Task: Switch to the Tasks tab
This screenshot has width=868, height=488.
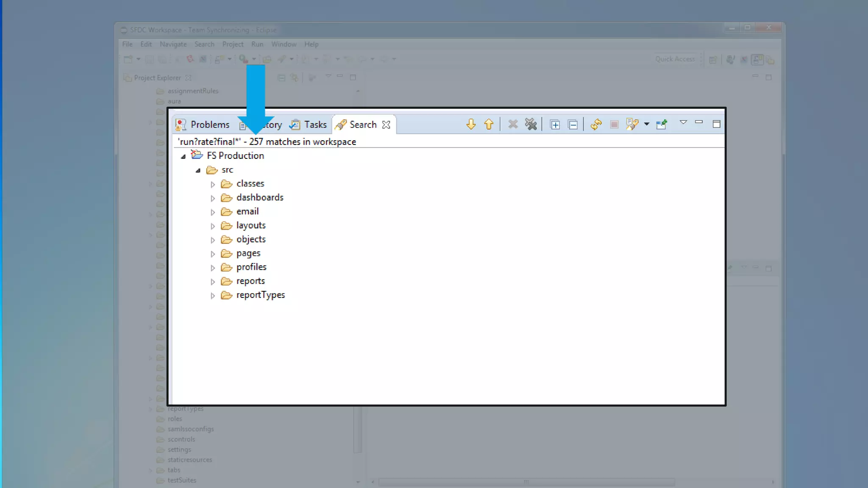Action: (315, 125)
